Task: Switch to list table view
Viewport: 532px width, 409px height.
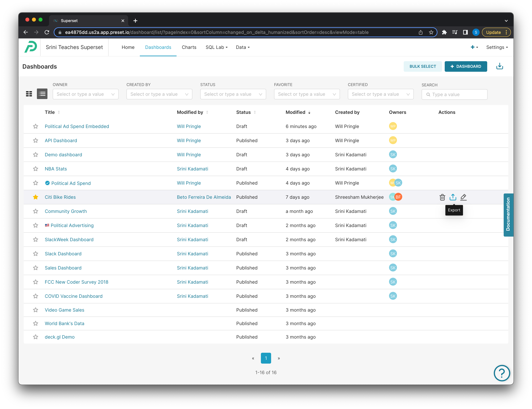Action: click(x=42, y=94)
